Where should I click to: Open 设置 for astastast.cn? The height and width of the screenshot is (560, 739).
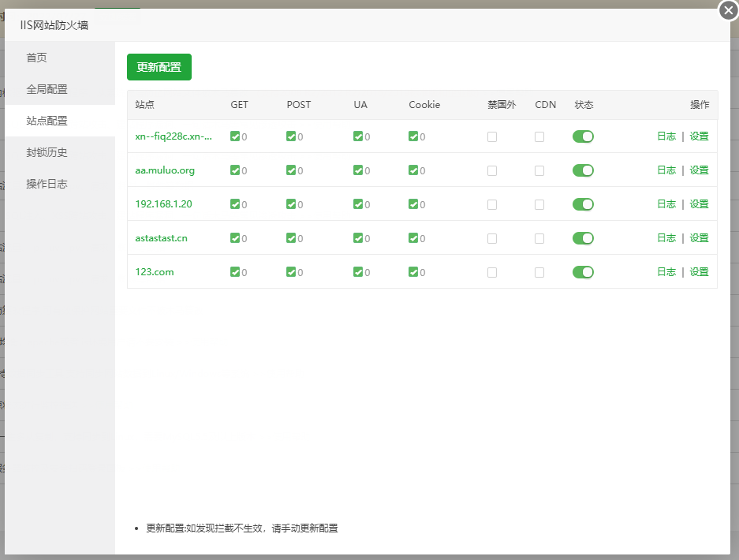pyautogui.click(x=699, y=238)
